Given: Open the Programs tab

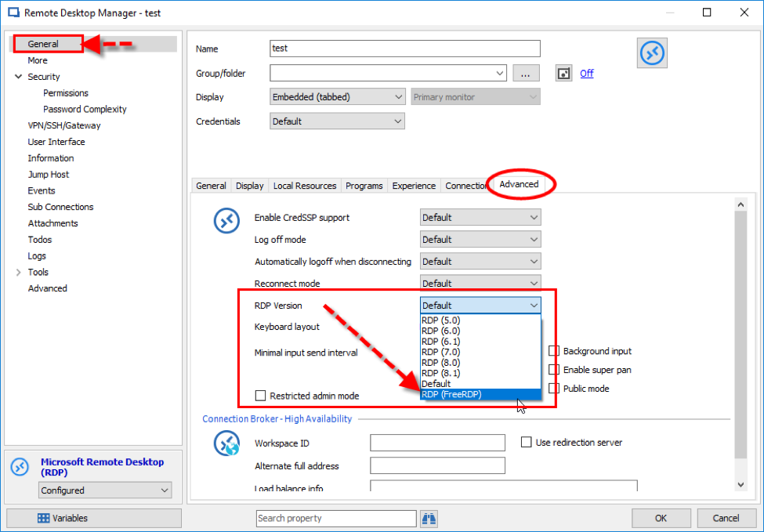Looking at the screenshot, I should tap(364, 186).
